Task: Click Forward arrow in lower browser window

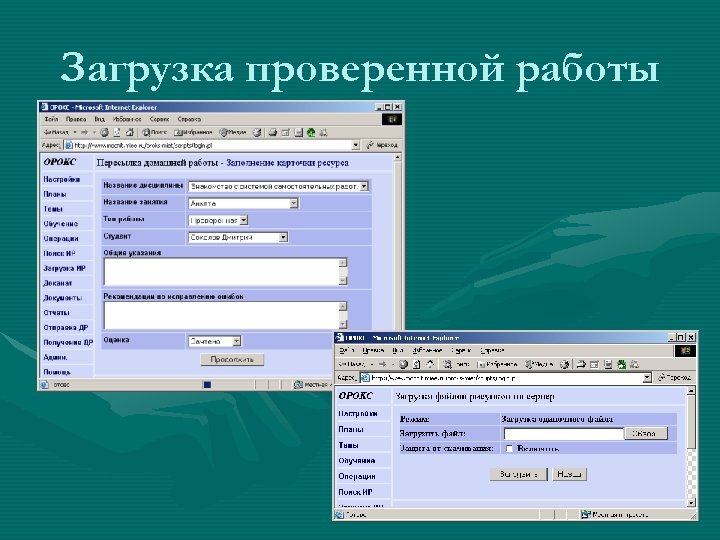Action: pyautogui.click(x=382, y=364)
